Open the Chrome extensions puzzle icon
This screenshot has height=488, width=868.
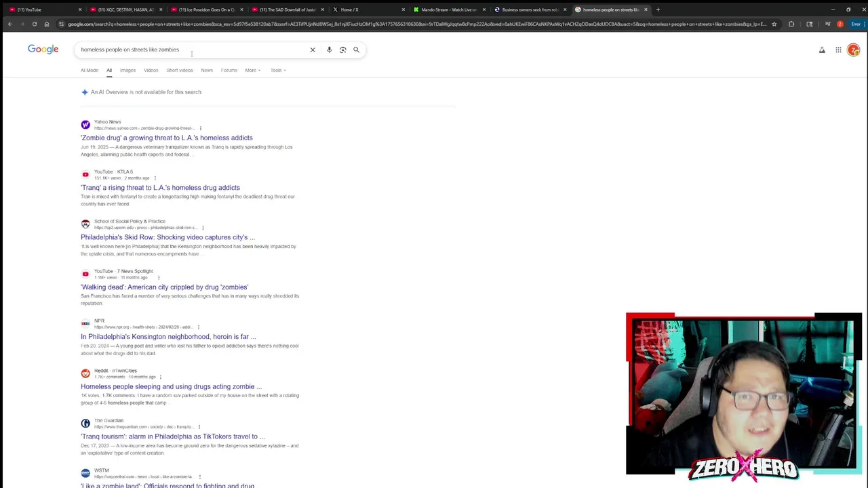(x=791, y=24)
